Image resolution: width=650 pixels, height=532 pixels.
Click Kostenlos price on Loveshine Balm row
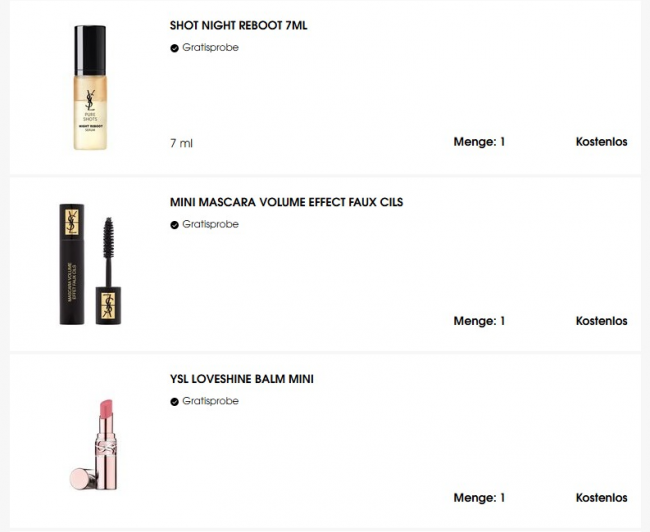click(x=601, y=498)
